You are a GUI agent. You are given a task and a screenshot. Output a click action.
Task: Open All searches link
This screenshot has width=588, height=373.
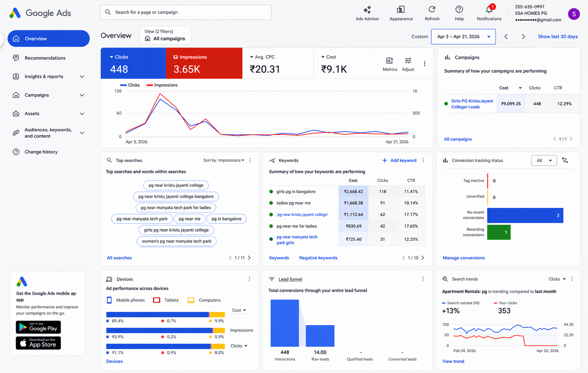tap(119, 258)
